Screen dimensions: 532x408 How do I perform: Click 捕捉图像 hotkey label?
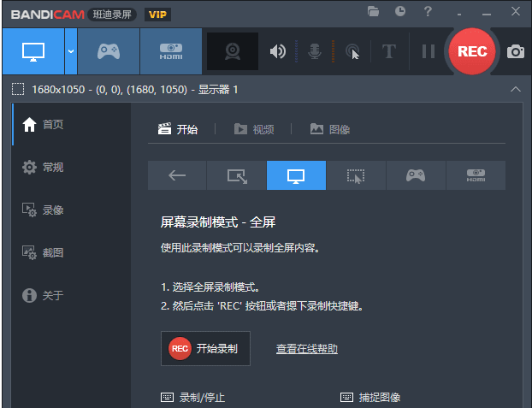pyautogui.click(x=380, y=397)
